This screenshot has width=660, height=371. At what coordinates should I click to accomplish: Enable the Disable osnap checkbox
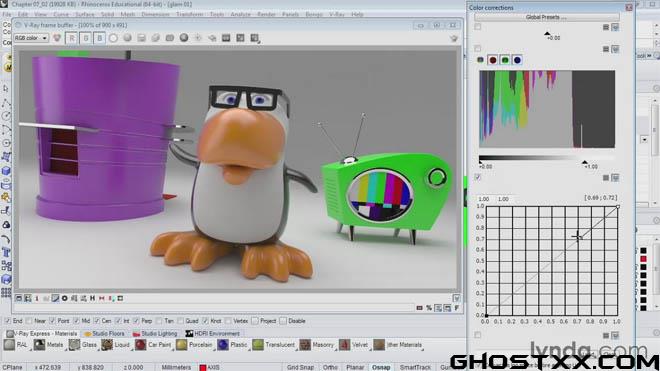pyautogui.click(x=283, y=321)
